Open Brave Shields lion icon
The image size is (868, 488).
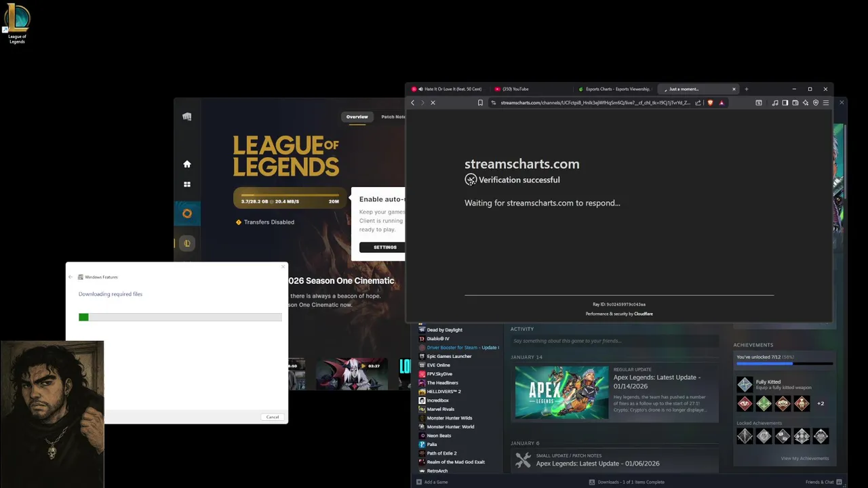point(710,103)
